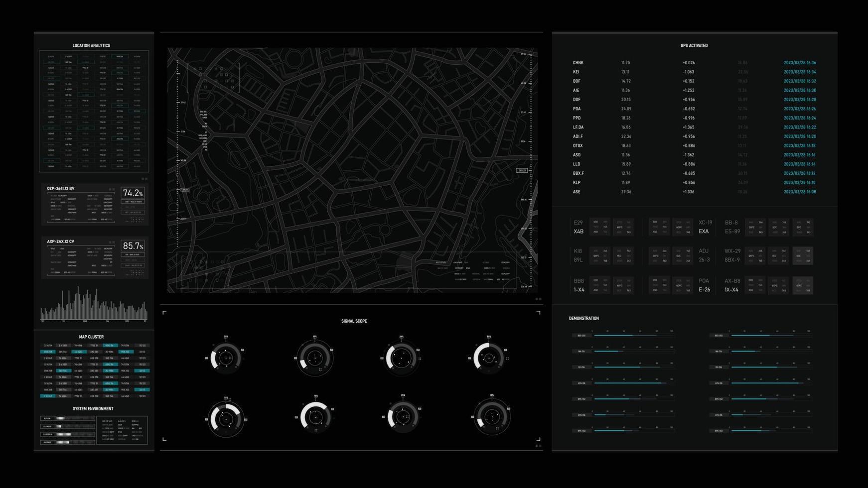Select the POA E-26 module card
Image resolution: width=868 pixels, height=488 pixels.
[681, 285]
